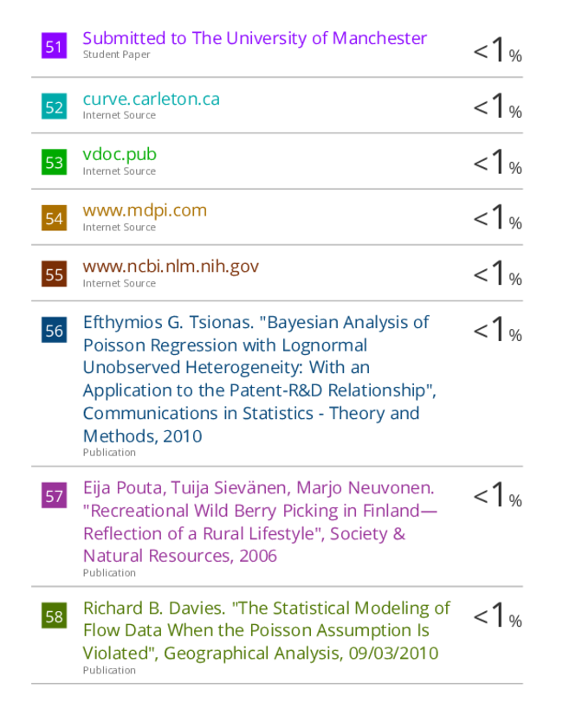The image size is (563, 728).
Task: Open the vdoc.pub source link
Action: pyautogui.click(x=120, y=155)
